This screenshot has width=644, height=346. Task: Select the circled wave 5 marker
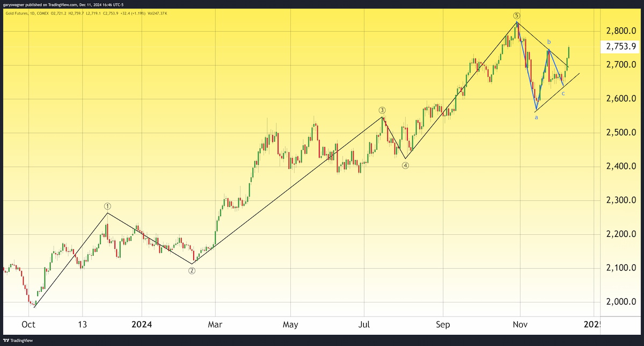click(516, 16)
